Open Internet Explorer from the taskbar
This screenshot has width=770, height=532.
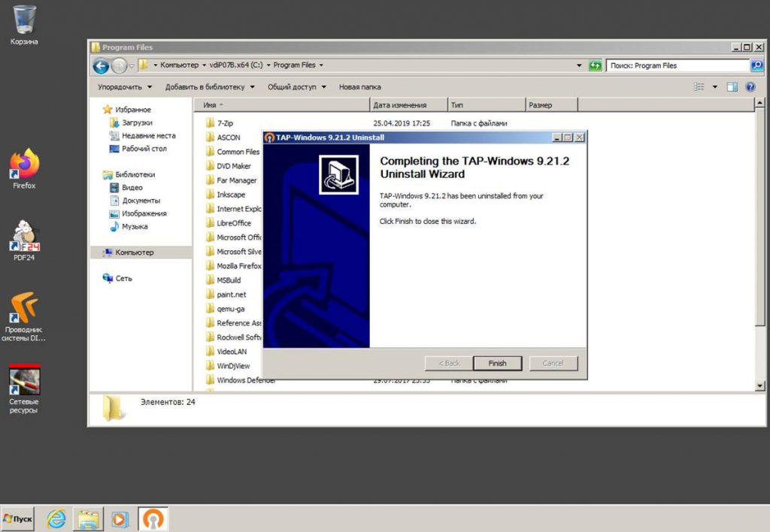click(x=56, y=518)
